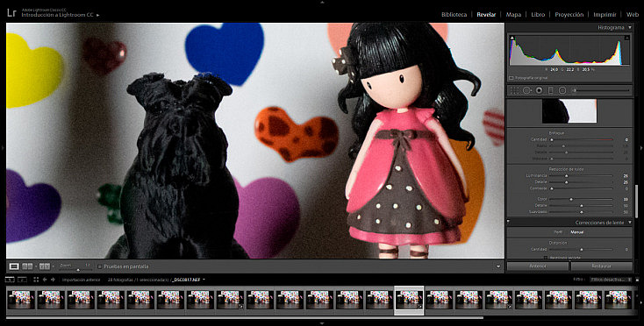Click the Importación anterior source label
The height and width of the screenshot is (326, 644).
pyautogui.click(x=81, y=280)
